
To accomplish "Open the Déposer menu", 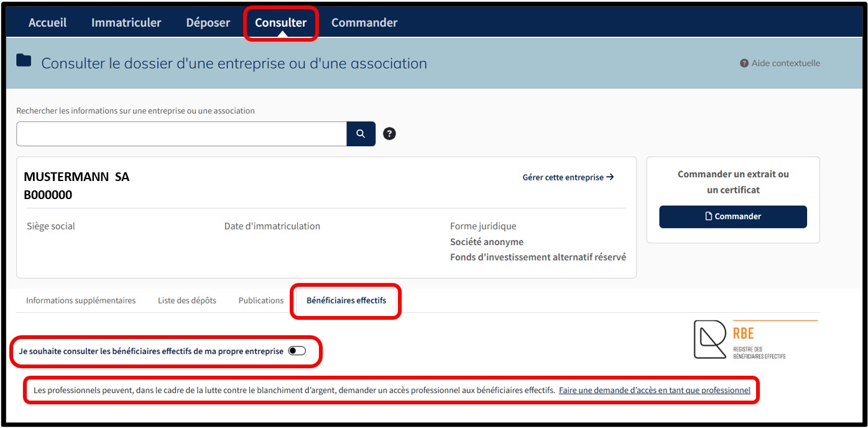I will click(208, 22).
